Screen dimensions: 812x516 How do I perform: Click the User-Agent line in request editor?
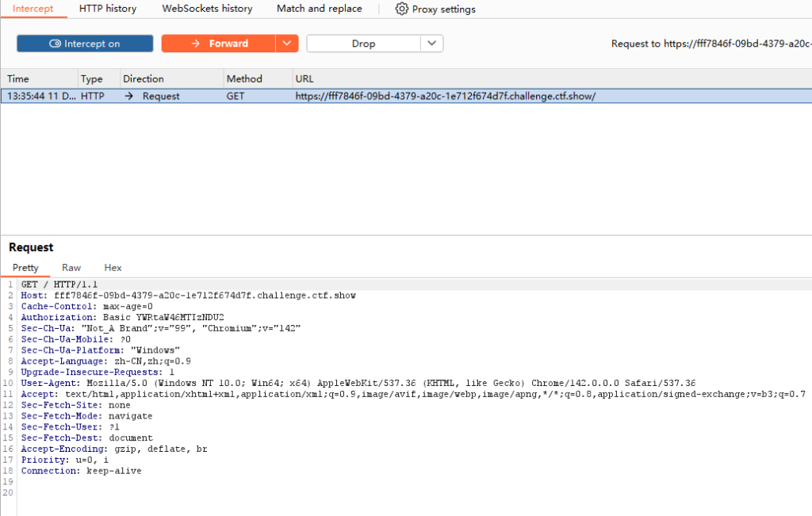(357, 383)
